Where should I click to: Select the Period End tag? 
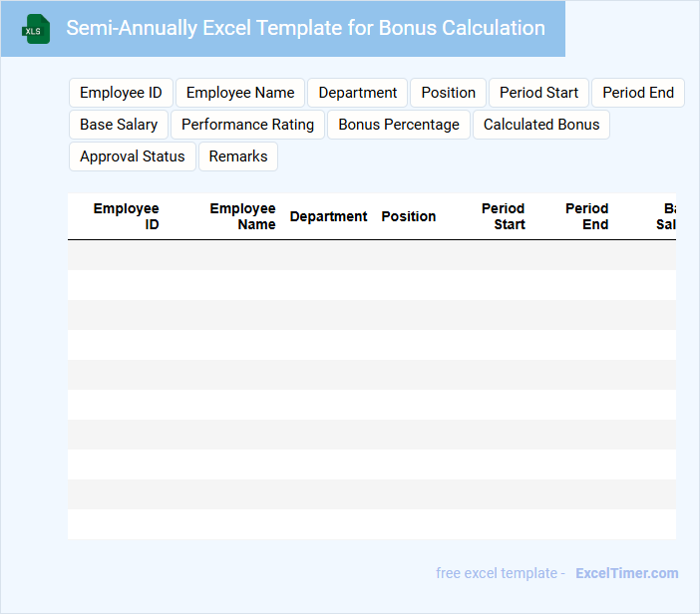pyautogui.click(x=638, y=93)
